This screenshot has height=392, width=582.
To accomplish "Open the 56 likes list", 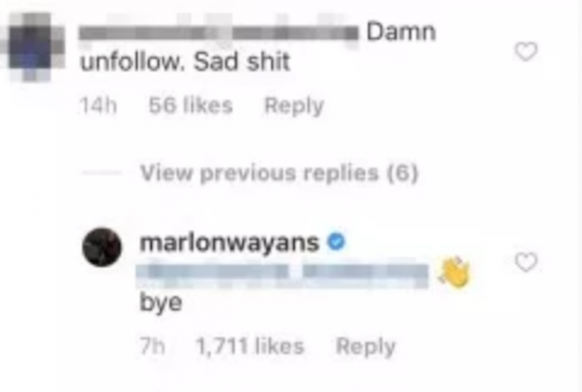I will tap(191, 106).
